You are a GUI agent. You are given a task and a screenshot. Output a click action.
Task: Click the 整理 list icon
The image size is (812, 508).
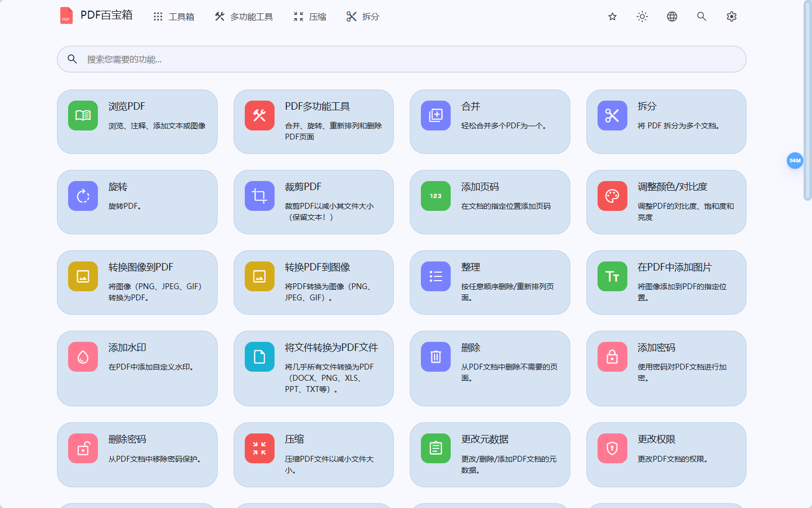tap(436, 276)
